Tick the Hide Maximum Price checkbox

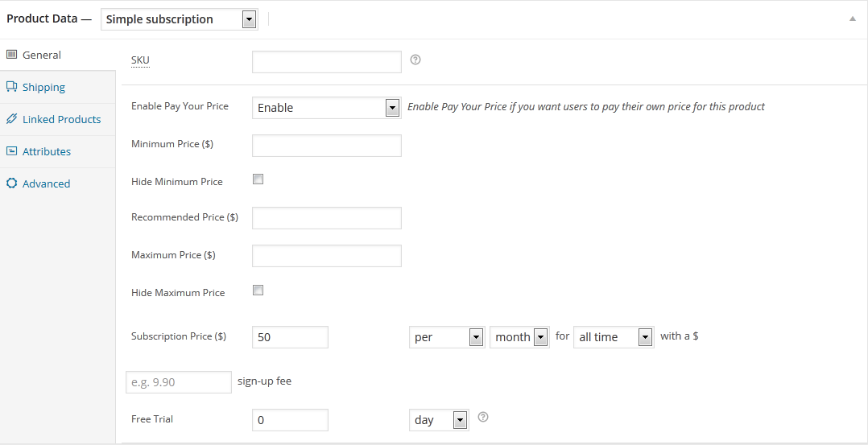pyautogui.click(x=258, y=290)
